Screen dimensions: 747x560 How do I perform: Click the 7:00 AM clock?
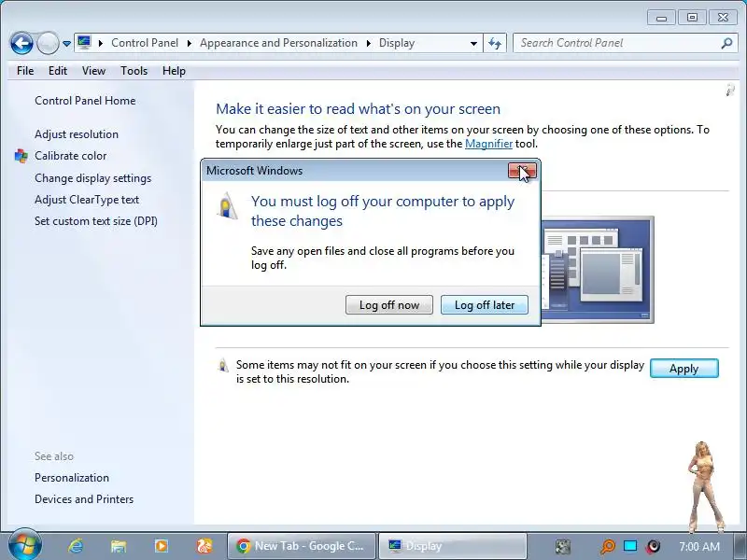(699, 546)
